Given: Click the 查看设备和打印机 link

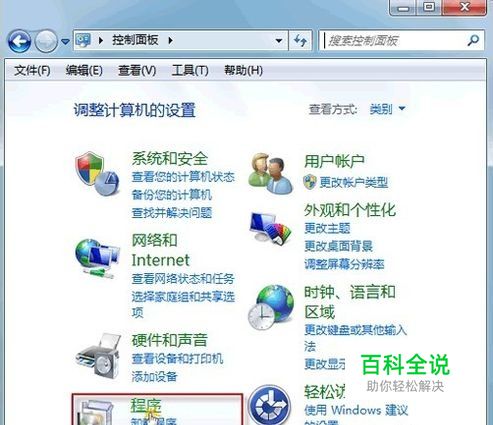Looking at the screenshot, I should click(x=177, y=359).
